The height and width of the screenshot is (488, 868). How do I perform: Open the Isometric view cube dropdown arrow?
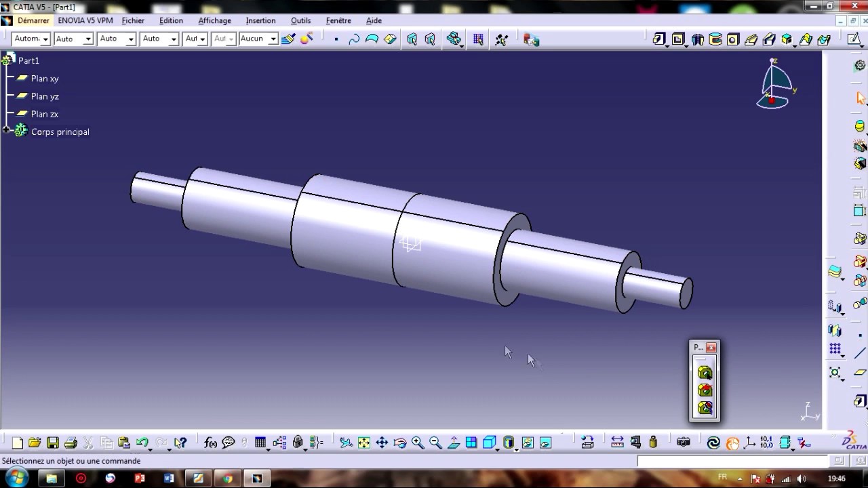pos(498,449)
